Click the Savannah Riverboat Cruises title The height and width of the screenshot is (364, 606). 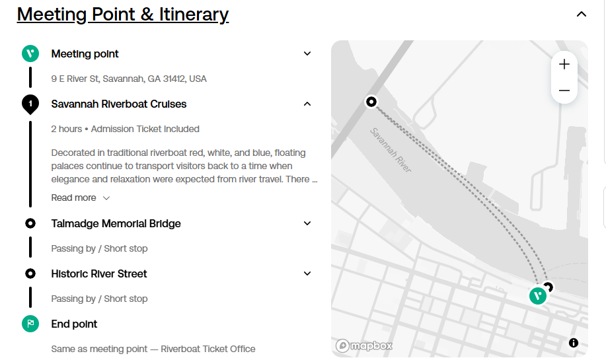119,104
